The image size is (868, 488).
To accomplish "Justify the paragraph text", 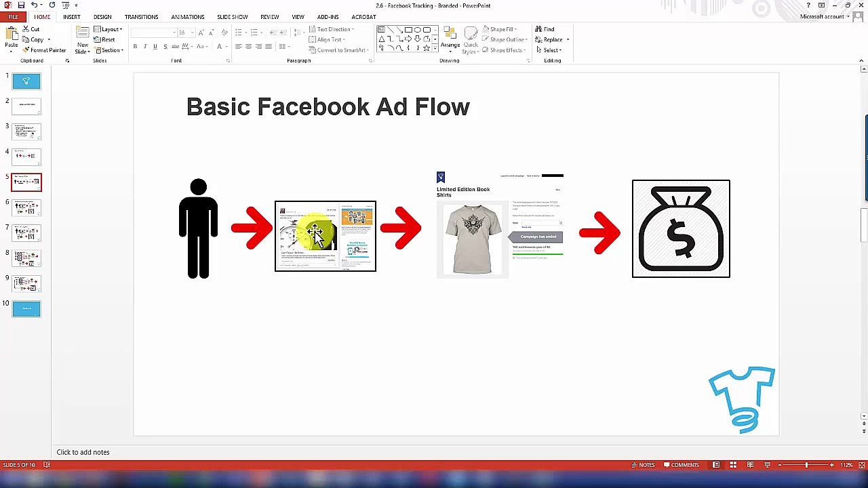I will pyautogui.click(x=269, y=47).
